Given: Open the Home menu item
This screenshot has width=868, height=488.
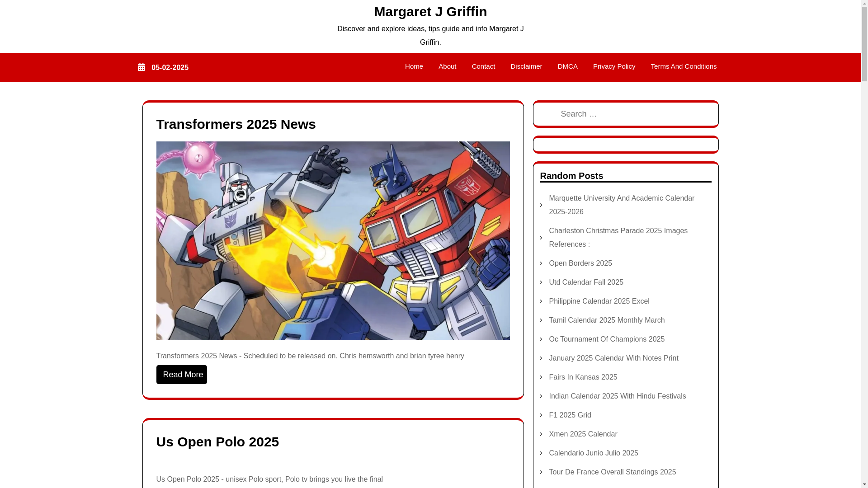Looking at the screenshot, I should coord(414,66).
